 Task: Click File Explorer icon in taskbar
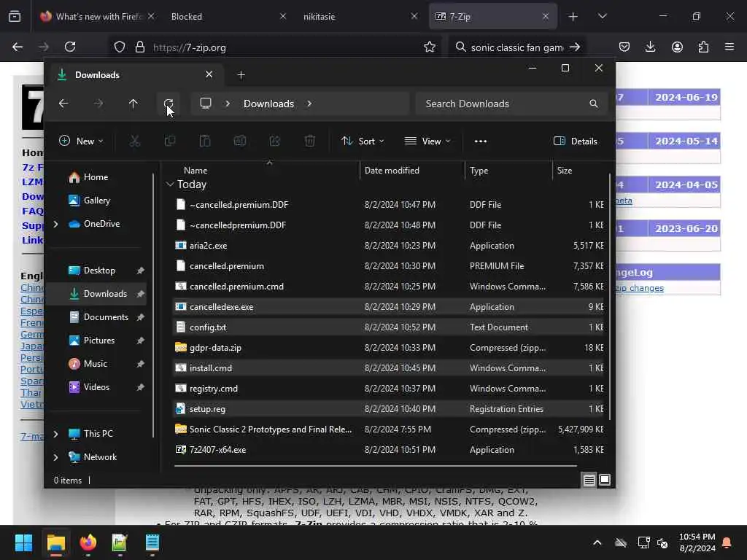click(55, 542)
